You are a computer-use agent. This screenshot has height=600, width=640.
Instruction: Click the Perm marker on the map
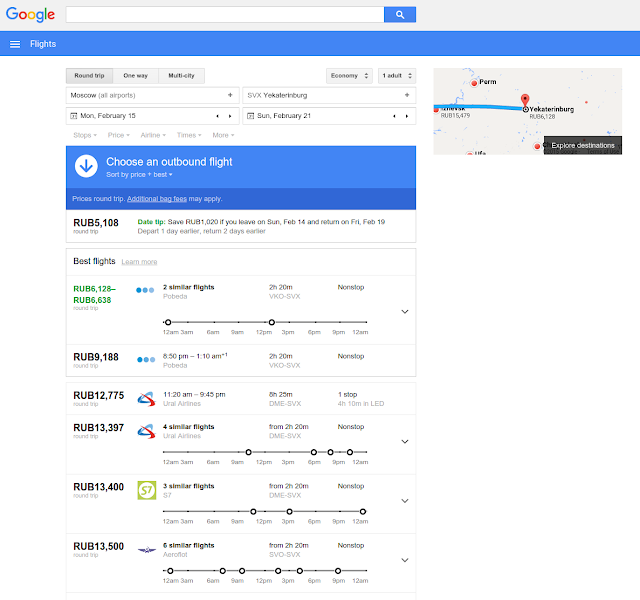point(474,83)
